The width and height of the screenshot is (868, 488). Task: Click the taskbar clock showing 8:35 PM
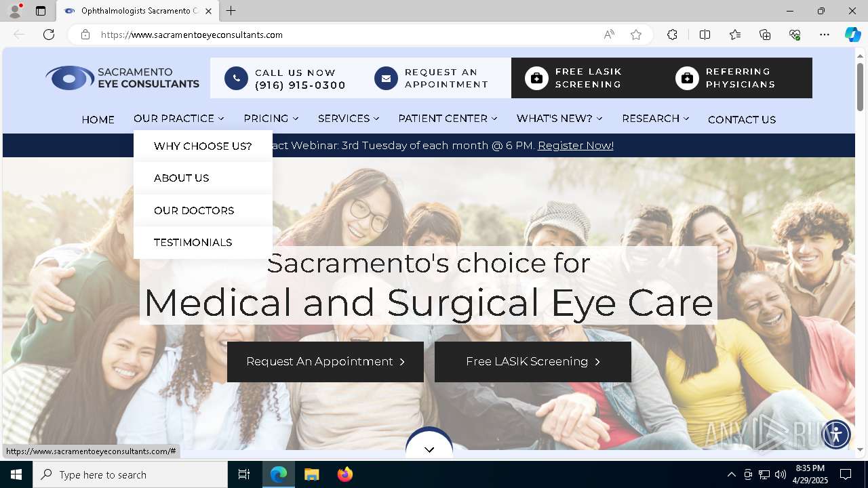coord(810,474)
